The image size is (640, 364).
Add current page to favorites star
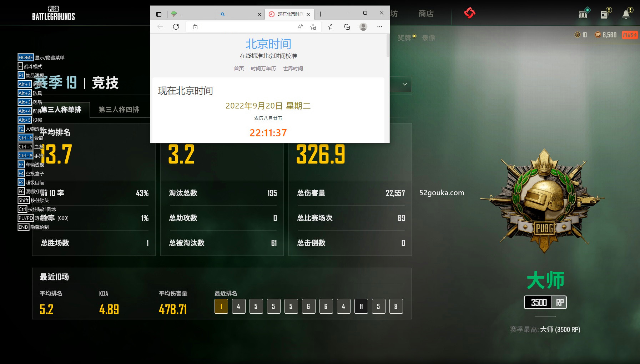pyautogui.click(x=314, y=26)
